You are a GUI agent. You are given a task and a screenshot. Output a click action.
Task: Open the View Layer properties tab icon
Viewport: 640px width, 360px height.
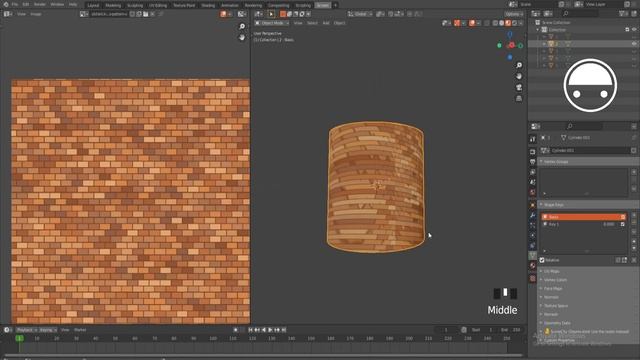click(x=533, y=172)
